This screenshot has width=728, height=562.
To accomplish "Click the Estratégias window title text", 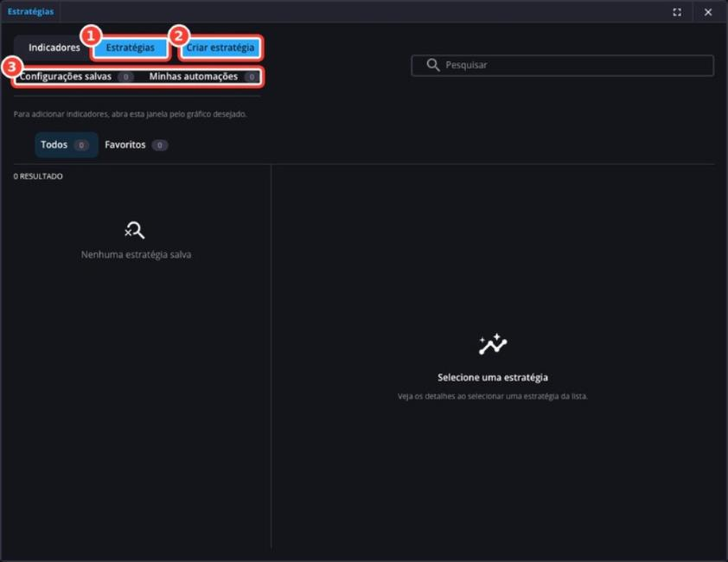I will tap(30, 11).
